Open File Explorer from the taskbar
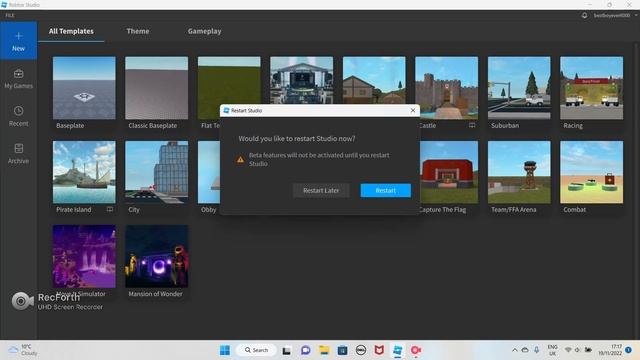The image size is (640, 360). [324, 350]
